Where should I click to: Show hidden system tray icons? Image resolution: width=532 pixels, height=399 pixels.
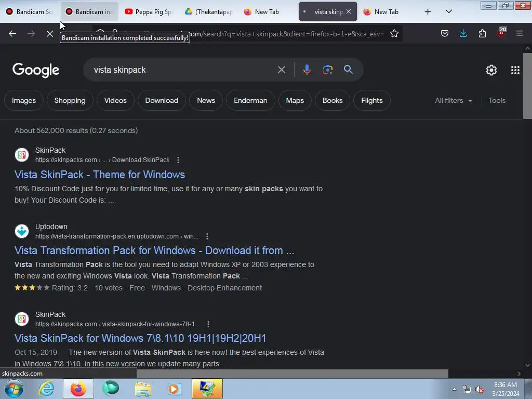pos(454,389)
